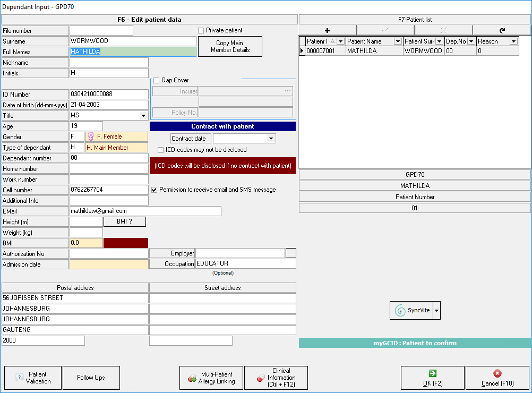532x393 pixels.
Task: Click the dark red BMI indicator box
Action: [x=126, y=243]
